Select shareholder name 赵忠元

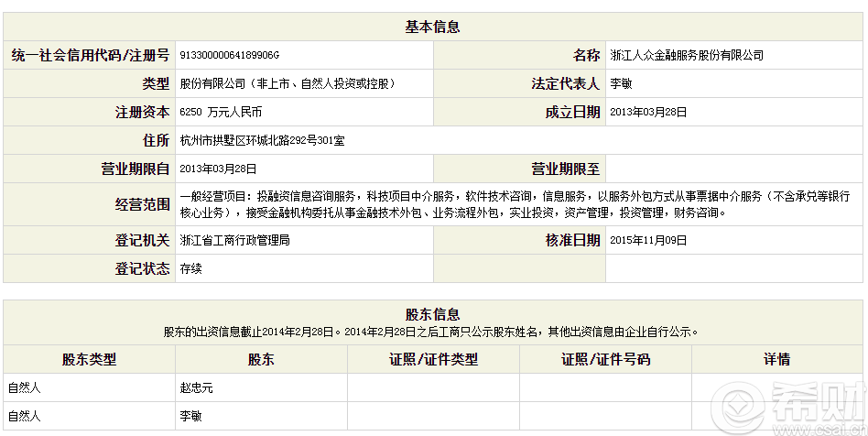(x=197, y=387)
